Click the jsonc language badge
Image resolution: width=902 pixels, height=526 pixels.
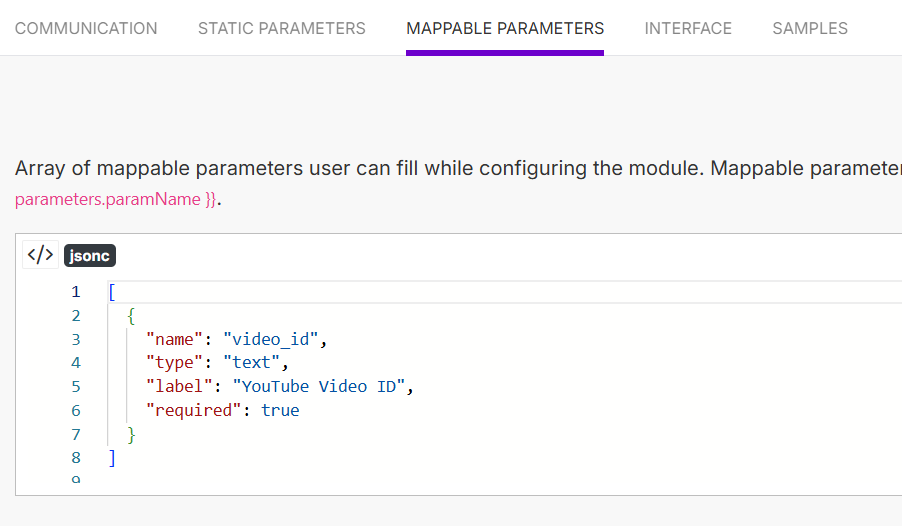[x=90, y=256]
